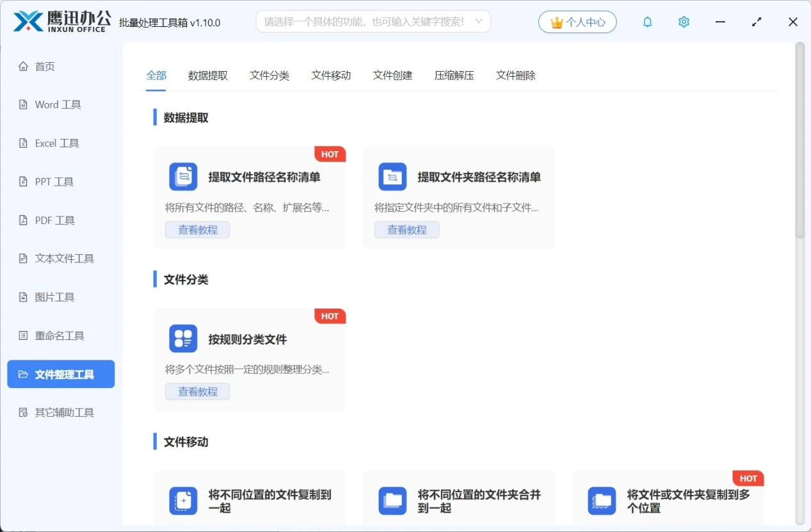Click 查看教程 under 提取文件路径名称清单
This screenshot has width=811, height=532.
tap(198, 230)
